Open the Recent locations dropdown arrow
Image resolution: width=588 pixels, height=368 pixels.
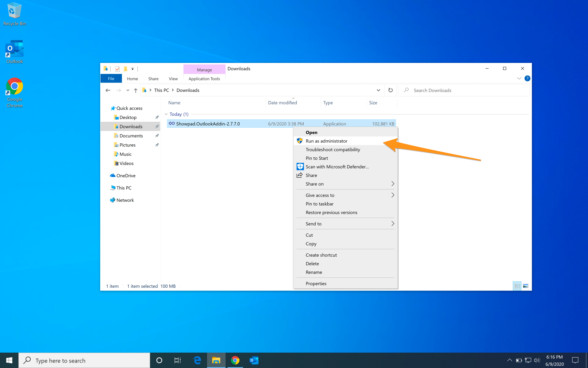(128, 90)
